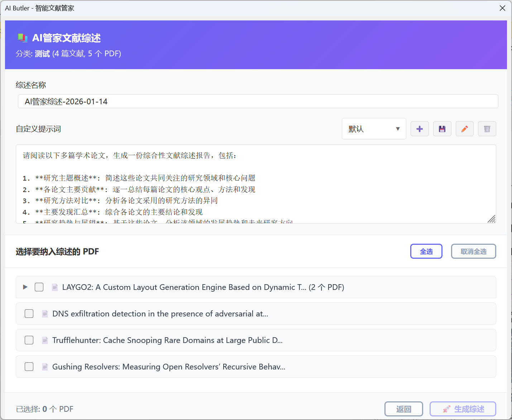The image size is (512, 420).
Task: Select the DNS exfiltration detection checkbox
Action: click(x=29, y=314)
